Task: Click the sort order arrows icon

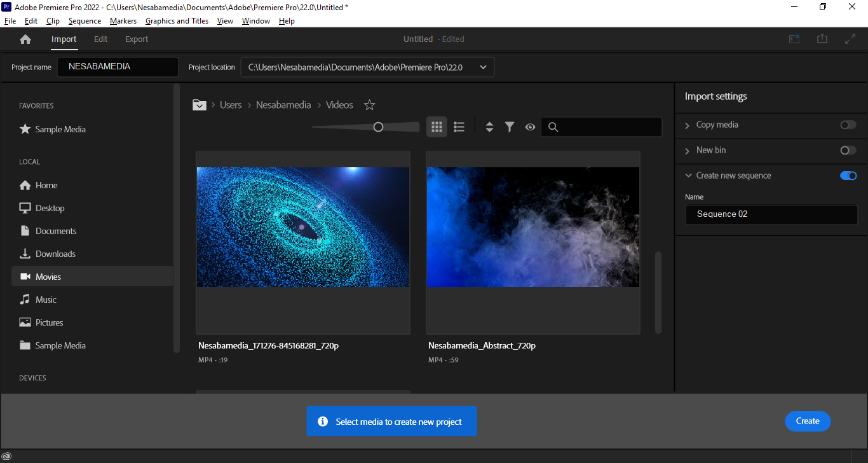Action: [x=489, y=127]
